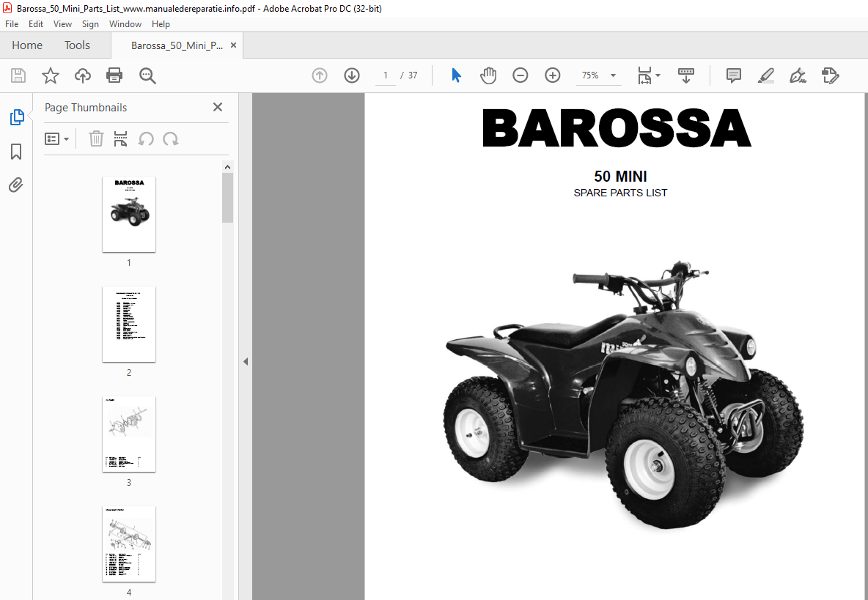This screenshot has height=600, width=868.
Task: Go to the next page arrow
Action: 351,75
